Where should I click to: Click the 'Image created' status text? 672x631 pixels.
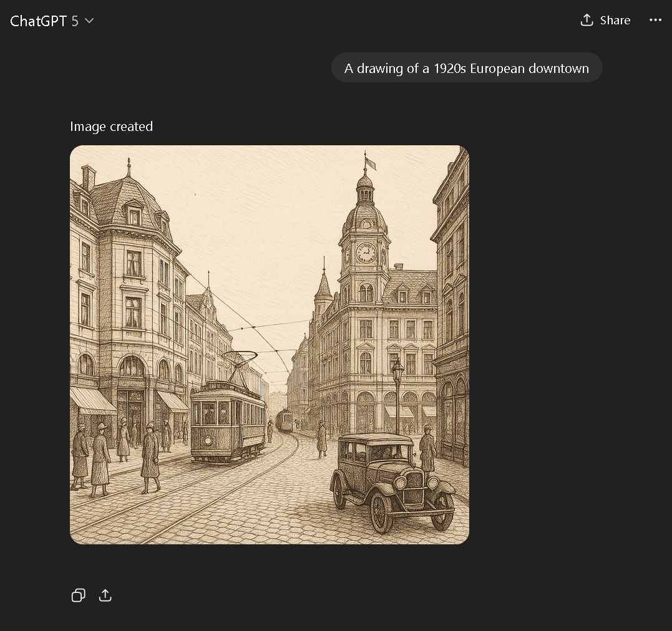[x=112, y=127]
